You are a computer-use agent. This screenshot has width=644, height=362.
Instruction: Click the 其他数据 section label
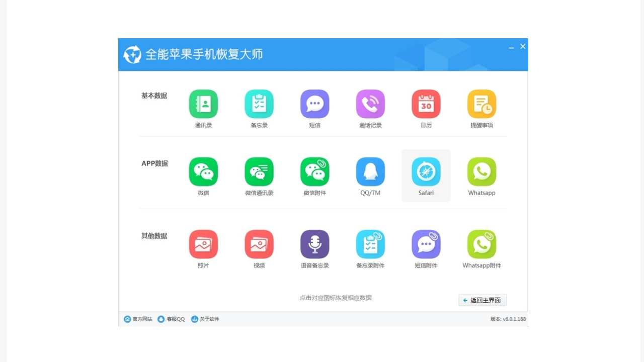(x=154, y=236)
